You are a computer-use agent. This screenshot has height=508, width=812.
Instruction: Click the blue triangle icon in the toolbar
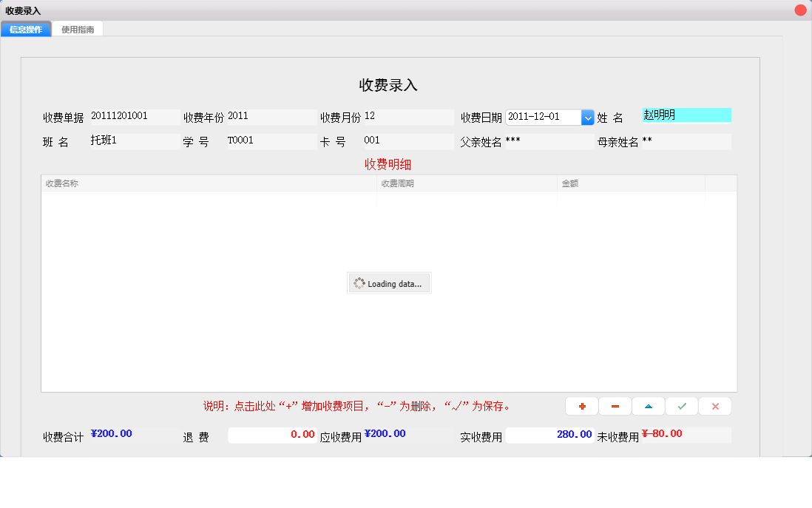coord(648,406)
